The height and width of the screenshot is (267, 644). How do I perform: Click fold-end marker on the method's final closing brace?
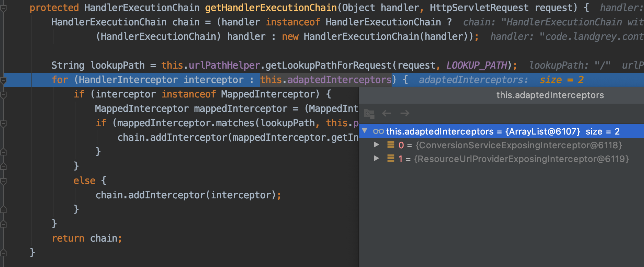[x=3, y=253]
